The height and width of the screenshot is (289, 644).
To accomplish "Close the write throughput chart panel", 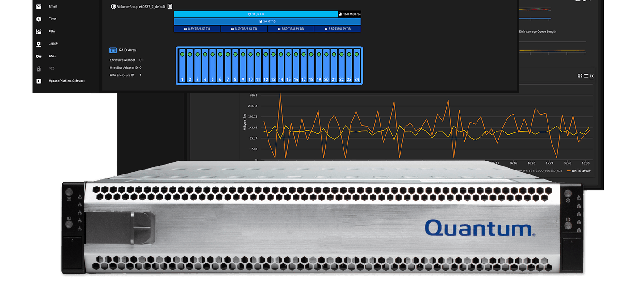I will point(592,76).
